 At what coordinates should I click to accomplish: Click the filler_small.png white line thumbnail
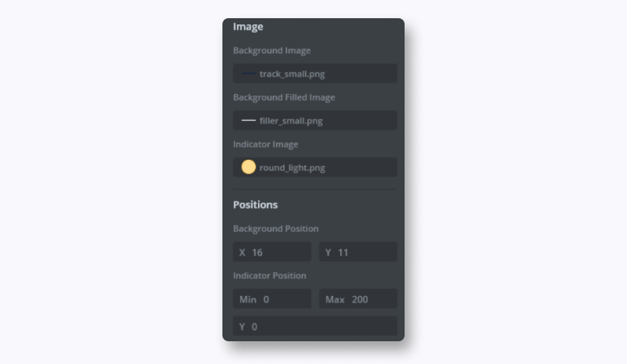point(248,121)
